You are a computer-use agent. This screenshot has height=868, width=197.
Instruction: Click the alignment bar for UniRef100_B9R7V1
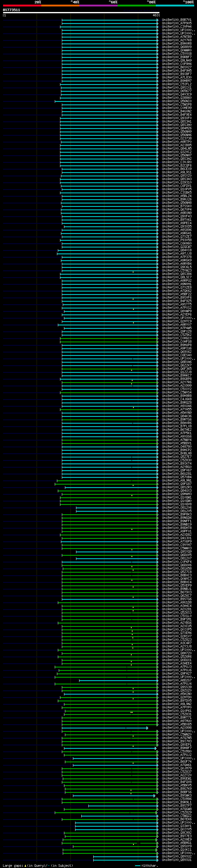pyautogui.click(x=110, y=20)
